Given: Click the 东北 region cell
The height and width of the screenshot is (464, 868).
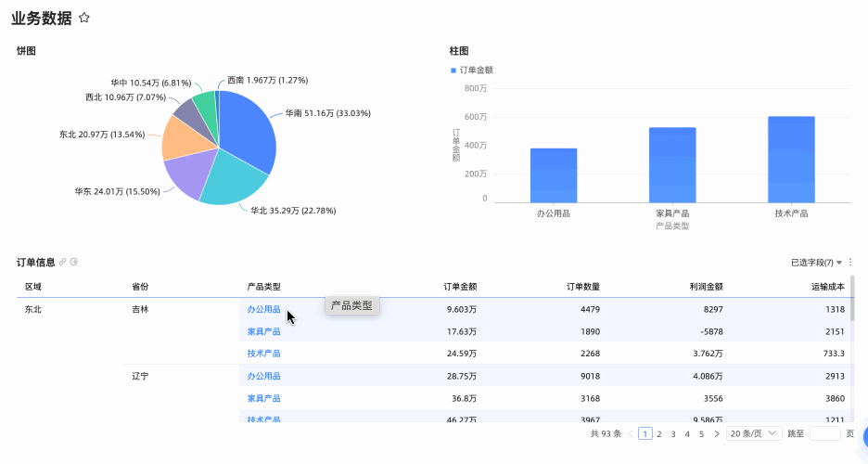Looking at the screenshot, I should pos(33,310).
